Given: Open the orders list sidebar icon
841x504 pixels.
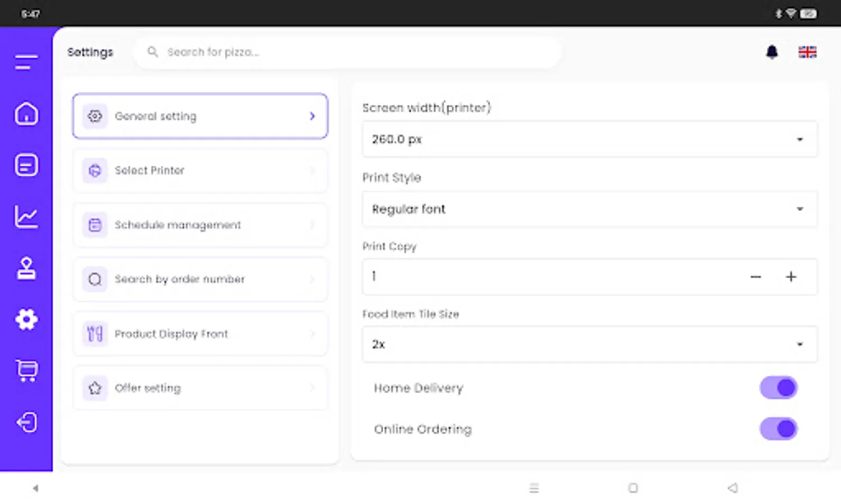Looking at the screenshot, I should (x=26, y=165).
